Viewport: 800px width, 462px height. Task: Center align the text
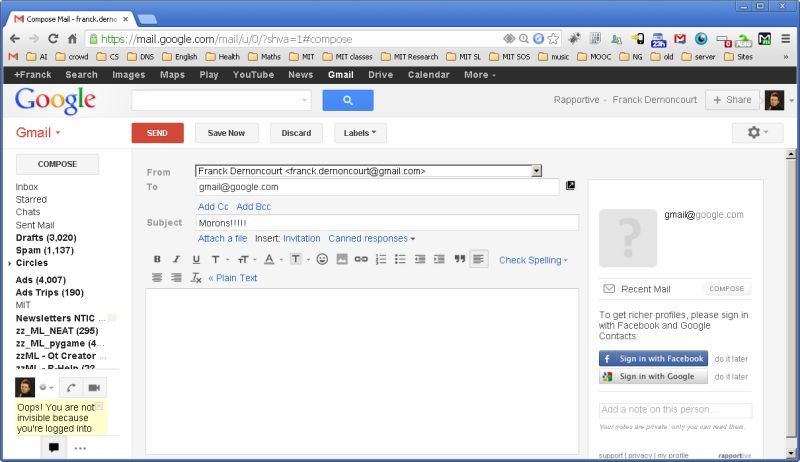tap(157, 278)
